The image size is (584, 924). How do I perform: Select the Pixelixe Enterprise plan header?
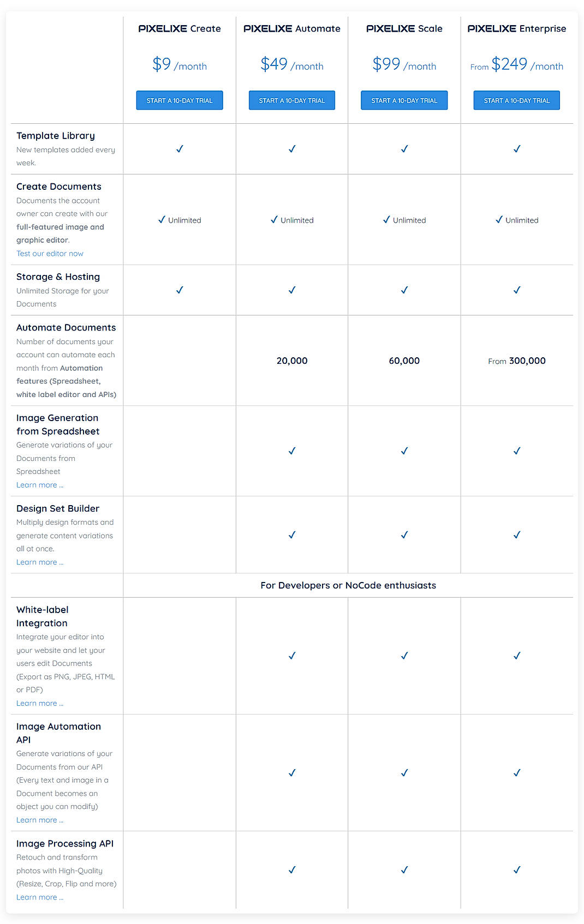[x=516, y=28]
